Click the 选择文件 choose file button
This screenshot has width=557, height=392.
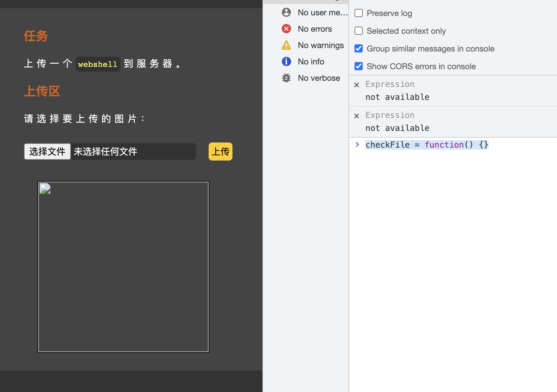[47, 151]
